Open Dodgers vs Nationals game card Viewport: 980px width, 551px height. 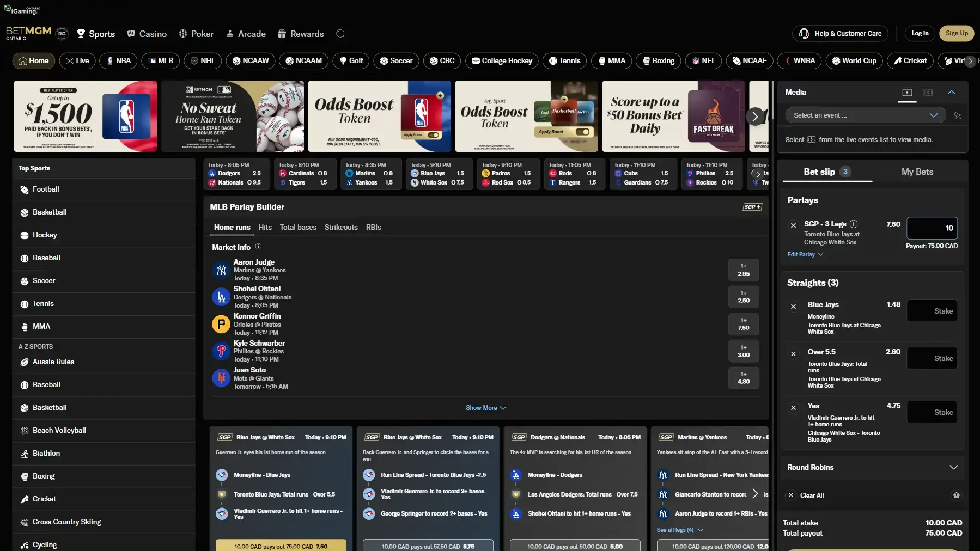tap(236, 174)
